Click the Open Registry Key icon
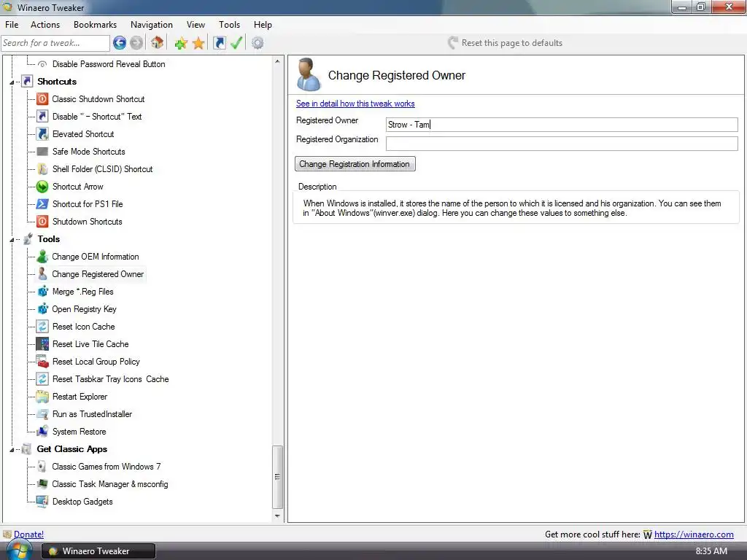The height and width of the screenshot is (560, 747). 42,309
